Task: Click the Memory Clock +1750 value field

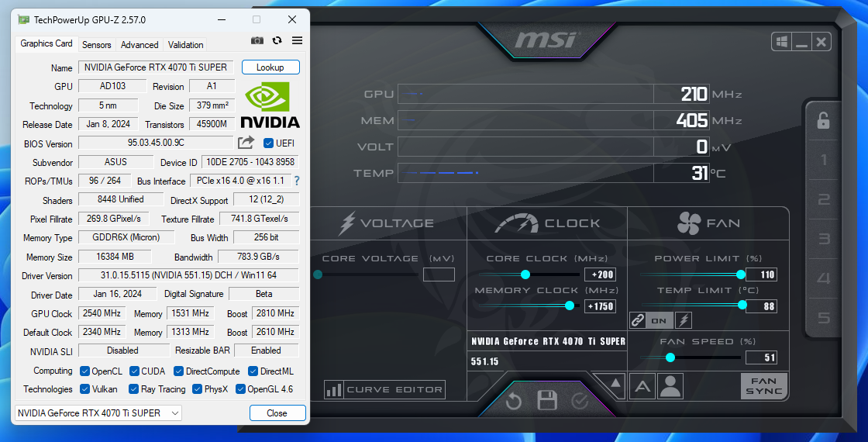Action: (x=600, y=306)
